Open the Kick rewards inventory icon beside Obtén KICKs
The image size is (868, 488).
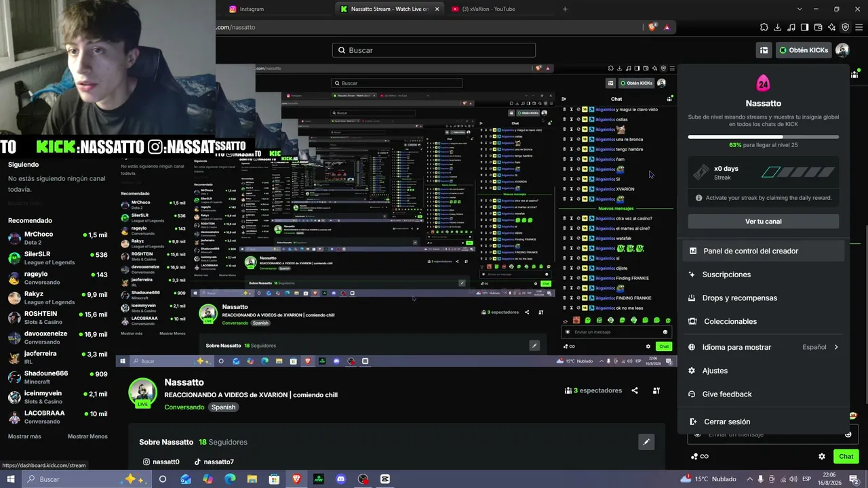[x=764, y=50]
